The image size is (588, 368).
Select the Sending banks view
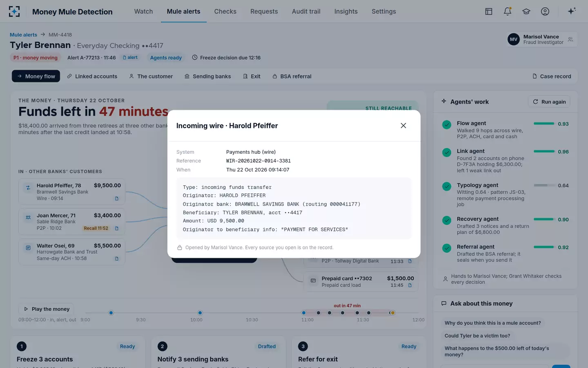(208, 76)
